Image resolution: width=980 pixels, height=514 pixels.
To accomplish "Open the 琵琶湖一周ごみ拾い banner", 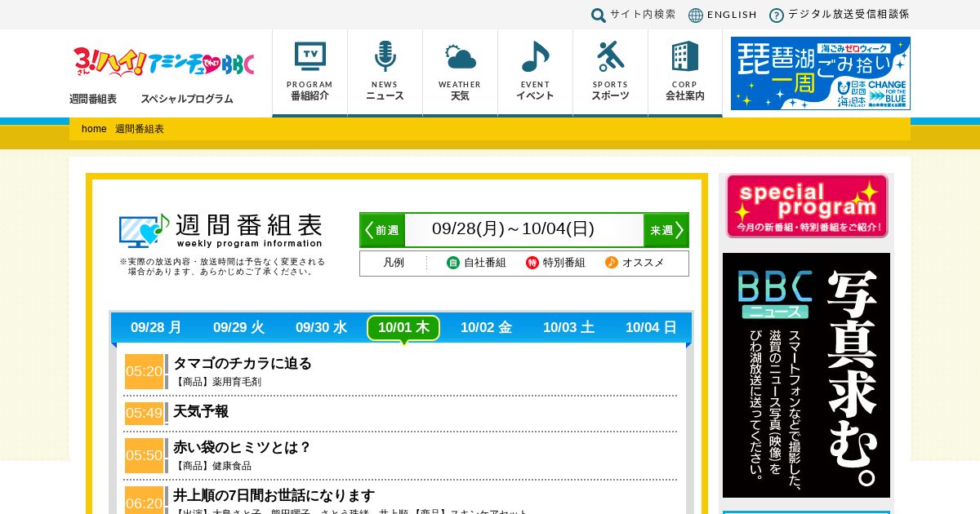I will tap(821, 73).
